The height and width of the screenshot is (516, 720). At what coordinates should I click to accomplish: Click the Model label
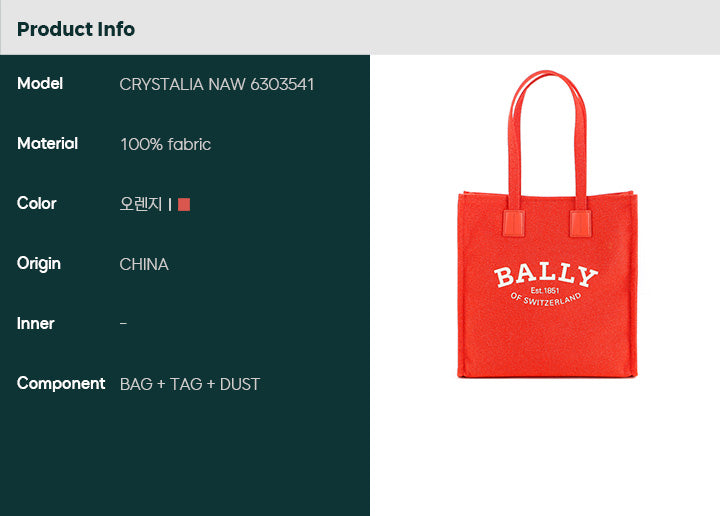pyautogui.click(x=40, y=84)
